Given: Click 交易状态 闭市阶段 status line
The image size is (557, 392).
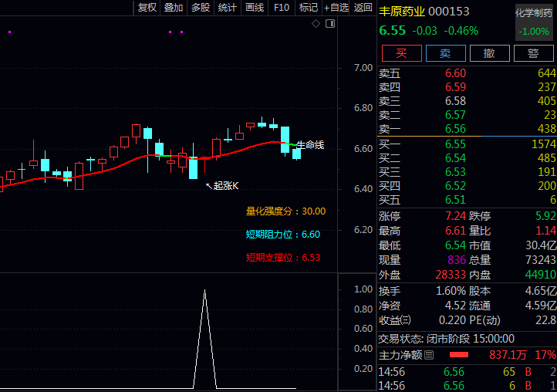Looking at the screenshot, I should click(446, 338).
